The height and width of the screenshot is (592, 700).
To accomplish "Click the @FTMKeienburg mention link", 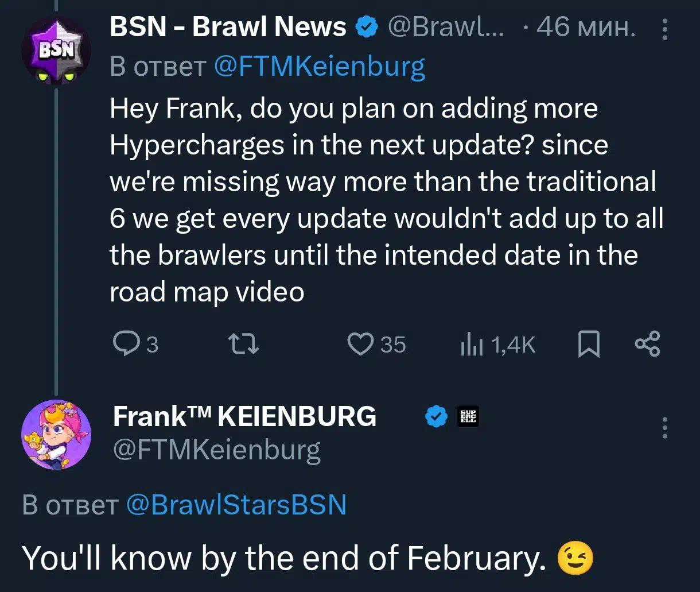I will click(319, 67).
